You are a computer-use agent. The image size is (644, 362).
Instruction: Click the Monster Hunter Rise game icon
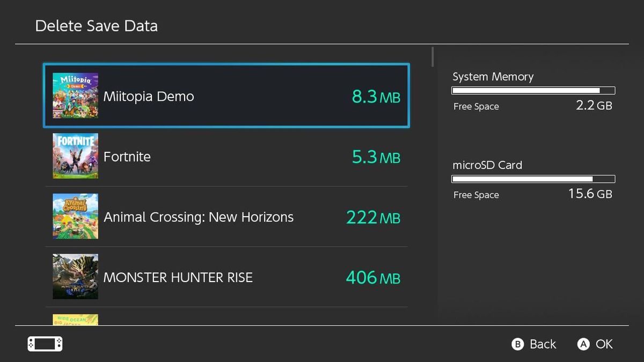click(x=75, y=276)
